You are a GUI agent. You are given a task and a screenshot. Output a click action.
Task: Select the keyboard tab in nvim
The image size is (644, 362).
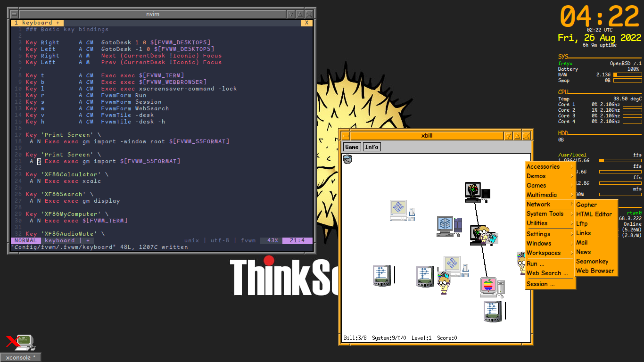tap(37, 23)
